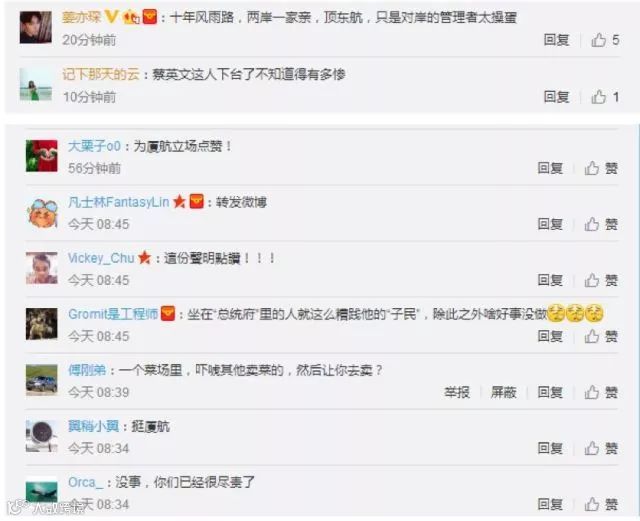Visit 大栗子o0's profile via username
Screen dimensions: 640x521
[94, 146]
